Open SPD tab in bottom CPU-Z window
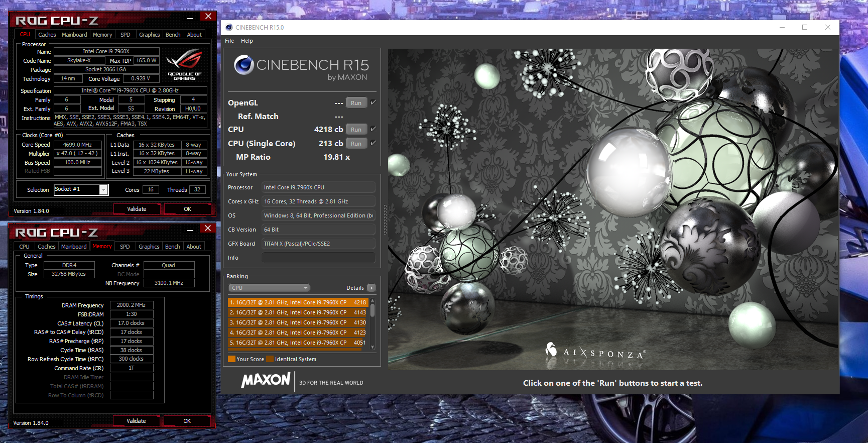Image resolution: width=868 pixels, height=443 pixels. pos(125,247)
